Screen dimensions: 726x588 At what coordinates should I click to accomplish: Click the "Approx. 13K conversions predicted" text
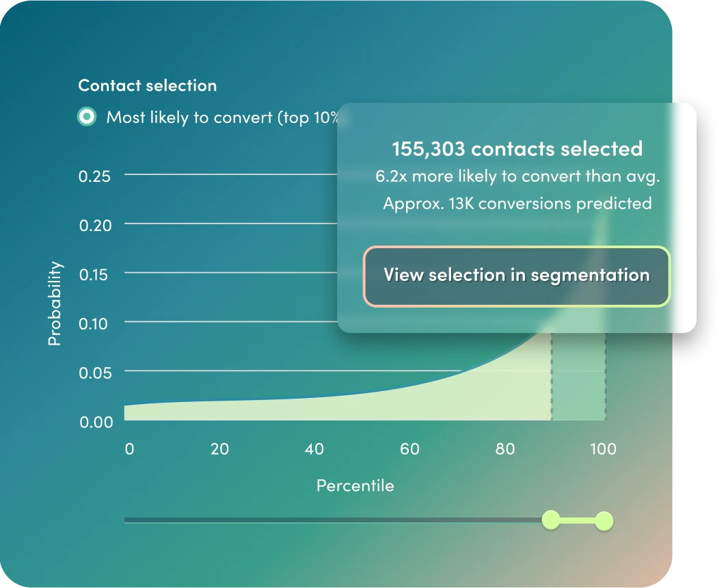click(x=517, y=203)
